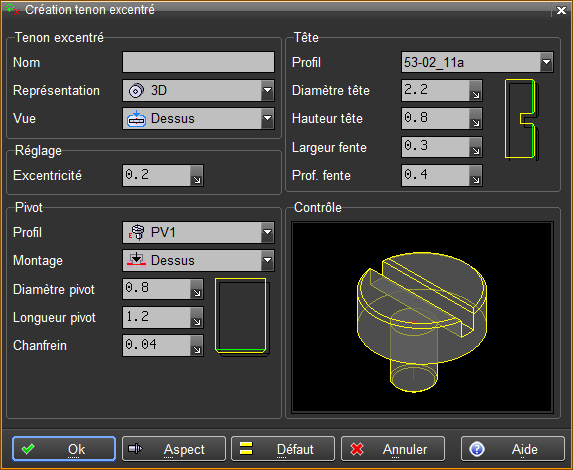
Task: Click the arrow icon beside Largeur fente
Action: [x=475, y=147]
